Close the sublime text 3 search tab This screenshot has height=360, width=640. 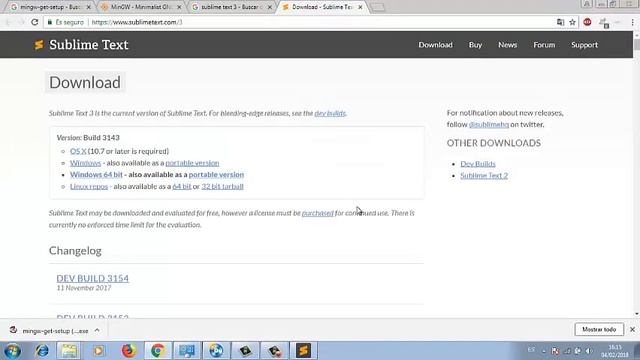tap(269, 7)
